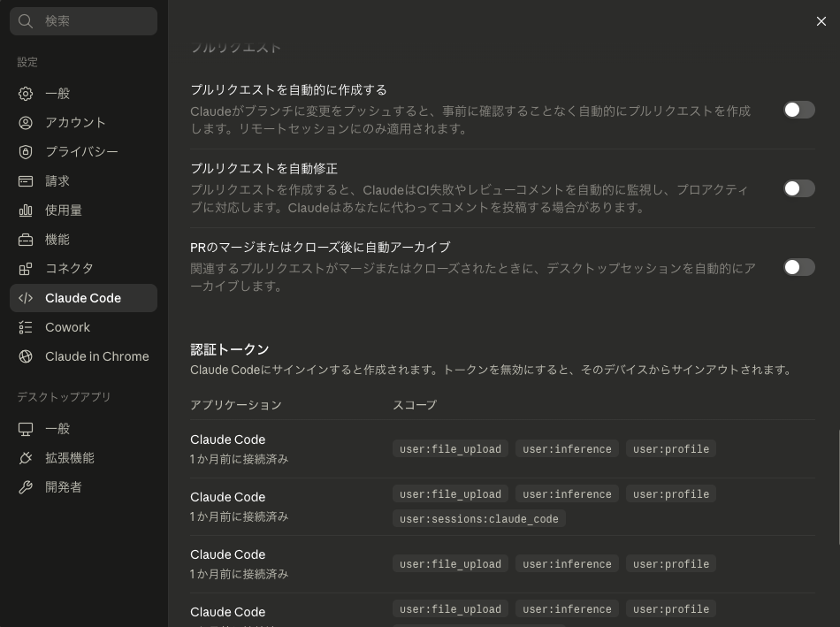Select the Cowork section
Viewport: 840px width, 627px height.
84,327
